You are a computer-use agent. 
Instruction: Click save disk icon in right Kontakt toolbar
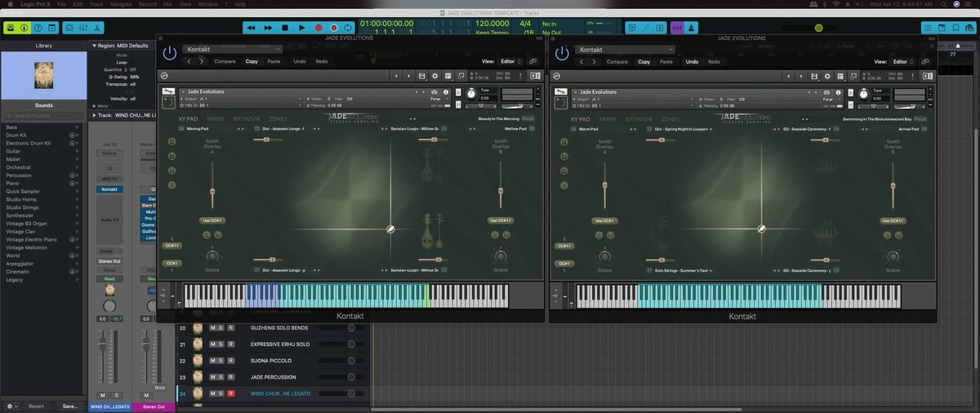(813, 76)
